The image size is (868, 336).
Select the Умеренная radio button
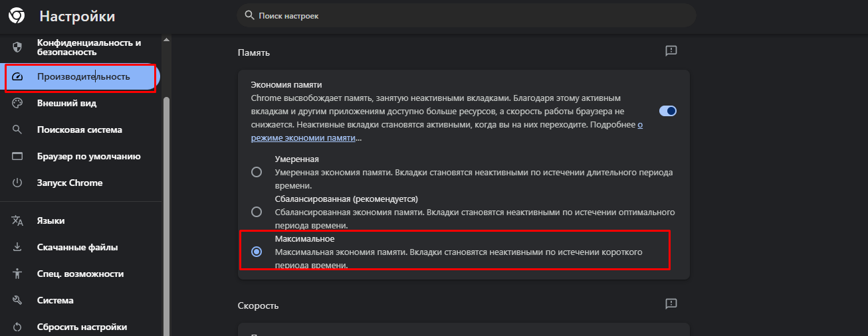click(257, 172)
